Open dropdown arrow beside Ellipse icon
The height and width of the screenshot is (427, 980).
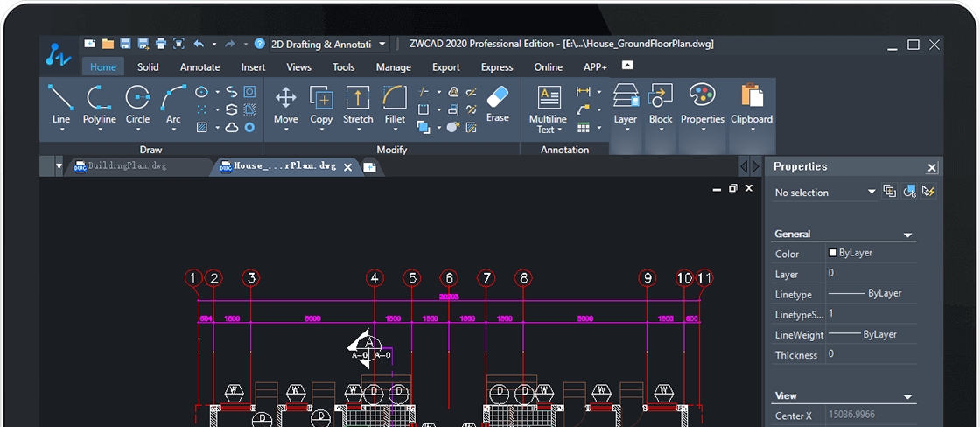click(x=218, y=92)
